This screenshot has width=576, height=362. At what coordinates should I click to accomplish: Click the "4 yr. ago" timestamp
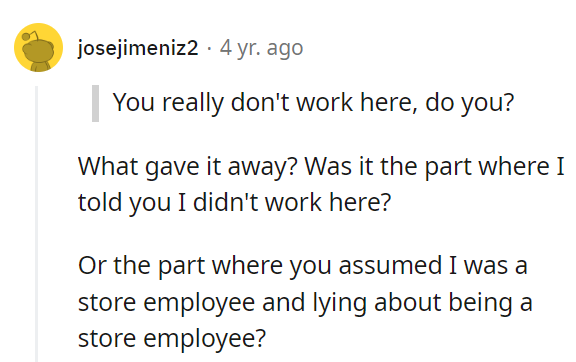coord(262,48)
